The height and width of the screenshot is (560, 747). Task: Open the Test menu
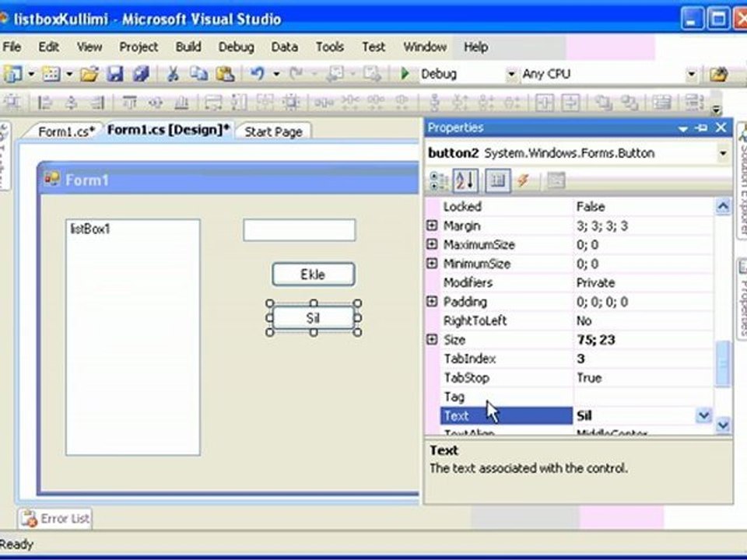(x=373, y=47)
